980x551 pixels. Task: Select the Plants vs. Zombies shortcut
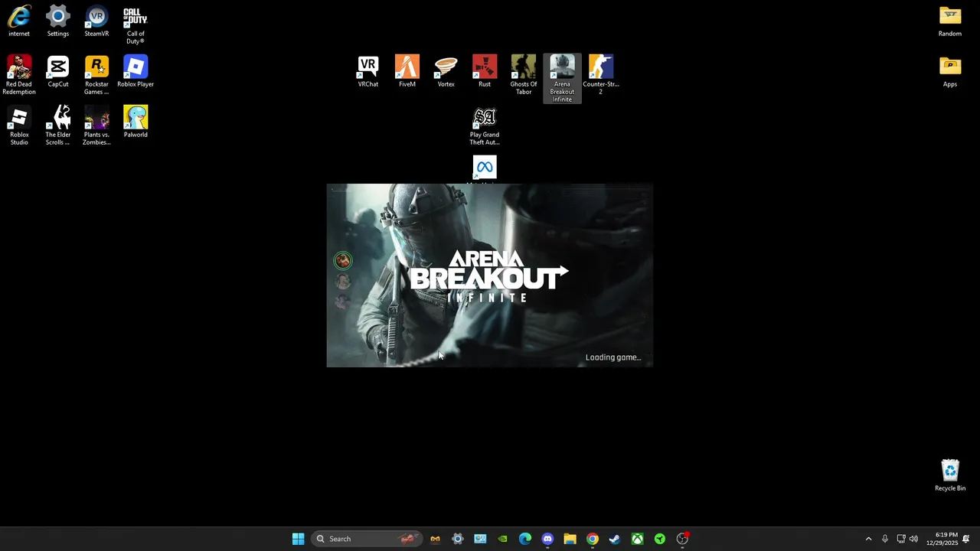(x=96, y=126)
